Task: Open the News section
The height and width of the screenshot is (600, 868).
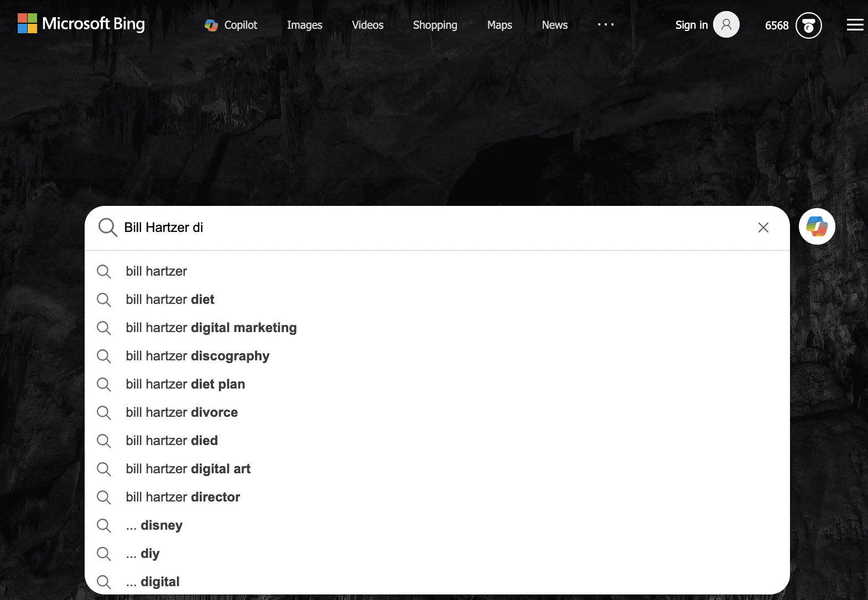Action: 554,25
